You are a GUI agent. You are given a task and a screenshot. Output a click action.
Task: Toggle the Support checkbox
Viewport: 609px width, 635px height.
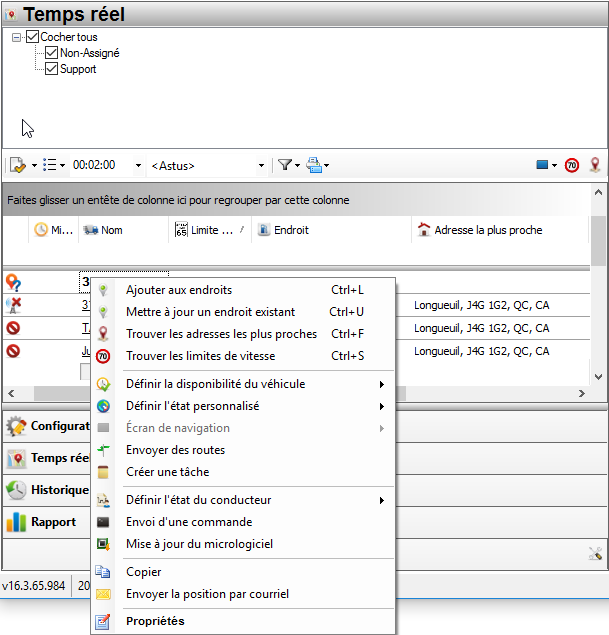[x=52, y=69]
